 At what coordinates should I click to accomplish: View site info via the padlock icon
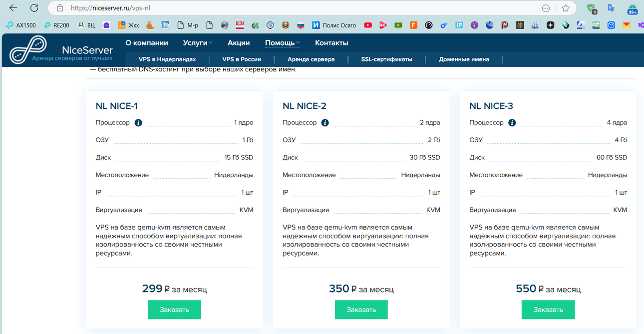click(x=60, y=8)
